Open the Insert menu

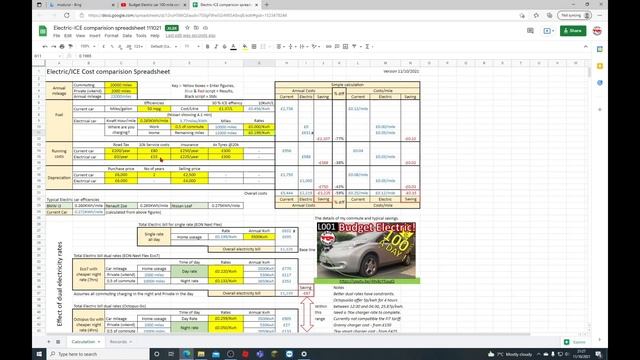click(95, 36)
